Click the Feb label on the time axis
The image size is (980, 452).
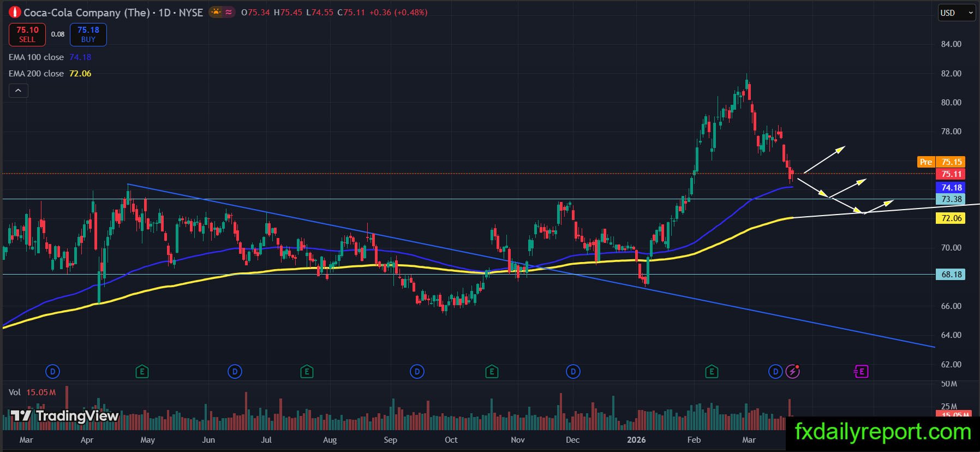pyautogui.click(x=694, y=440)
